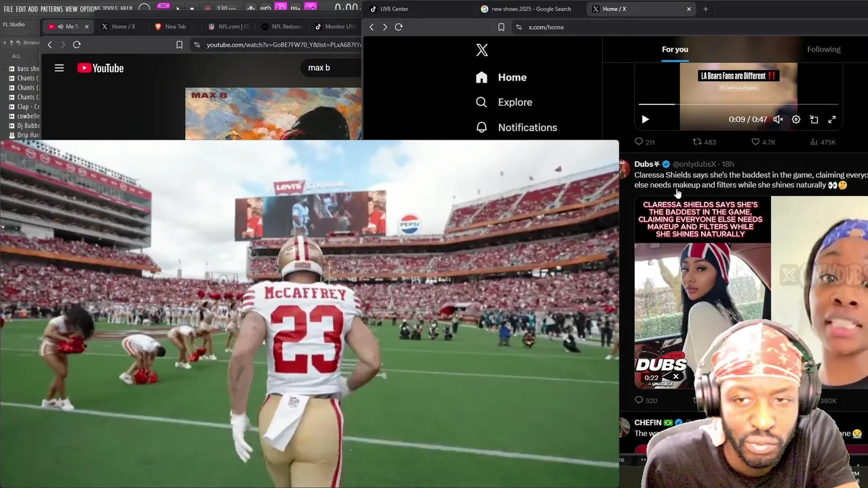Image resolution: width=868 pixels, height=488 pixels.
Task: Click YouTube search box containing max b
Action: 330,68
